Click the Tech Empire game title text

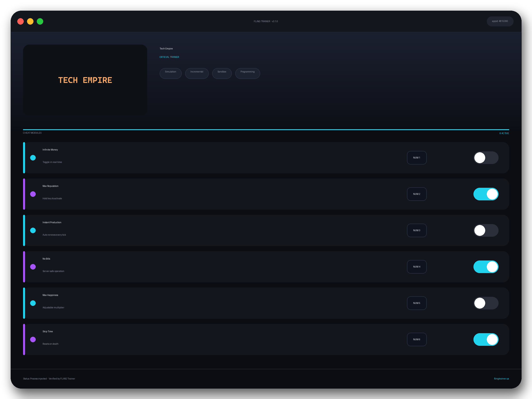tap(166, 49)
